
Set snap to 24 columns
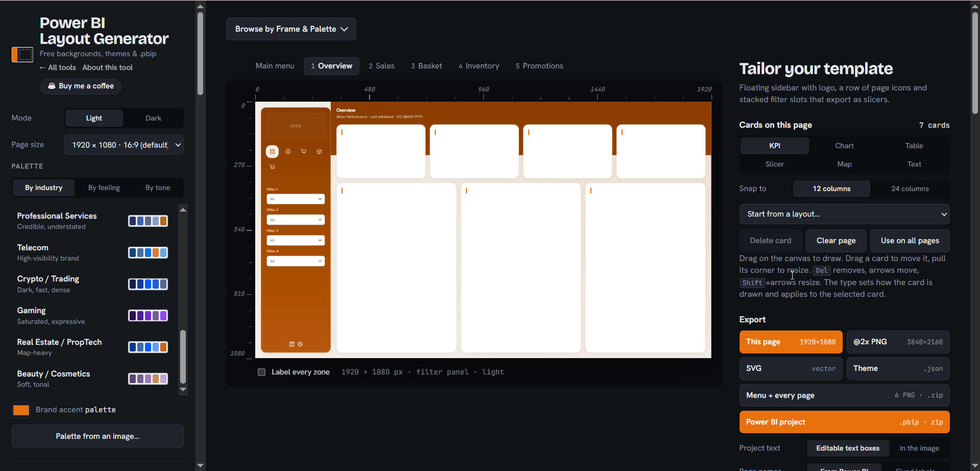coord(910,189)
